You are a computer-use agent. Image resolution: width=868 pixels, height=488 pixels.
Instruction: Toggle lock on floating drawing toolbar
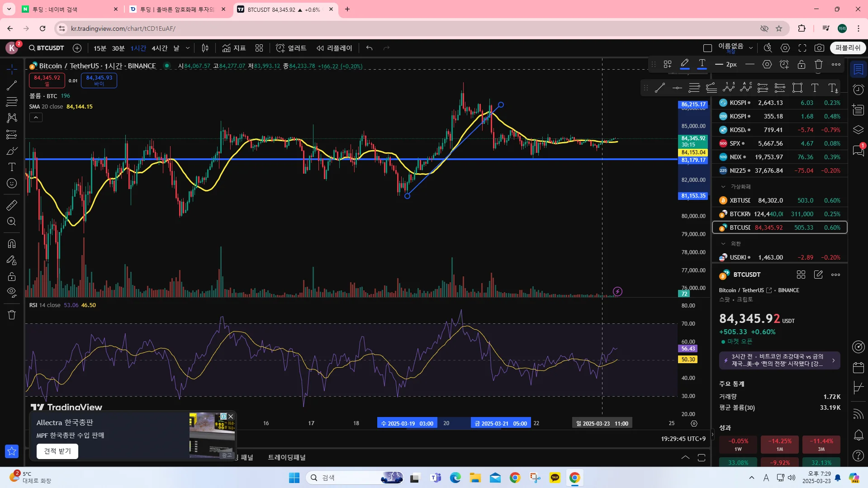pos(802,64)
